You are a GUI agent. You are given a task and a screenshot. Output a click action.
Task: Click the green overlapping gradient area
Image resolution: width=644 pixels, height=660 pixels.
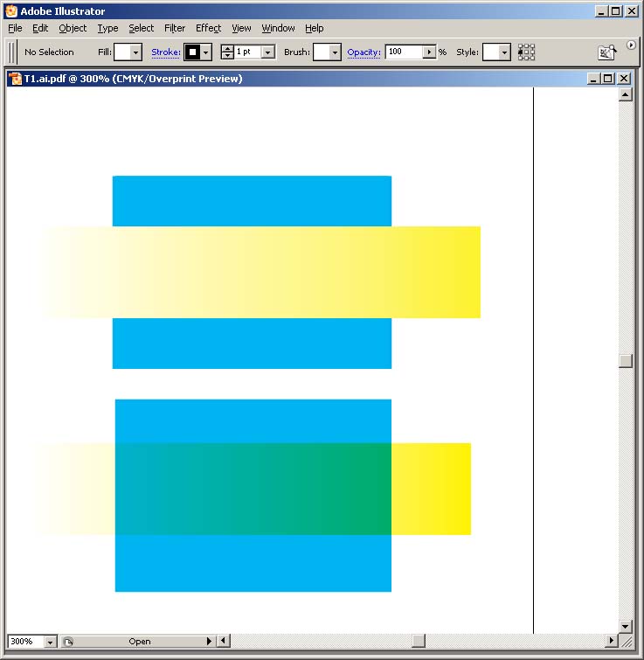point(253,489)
